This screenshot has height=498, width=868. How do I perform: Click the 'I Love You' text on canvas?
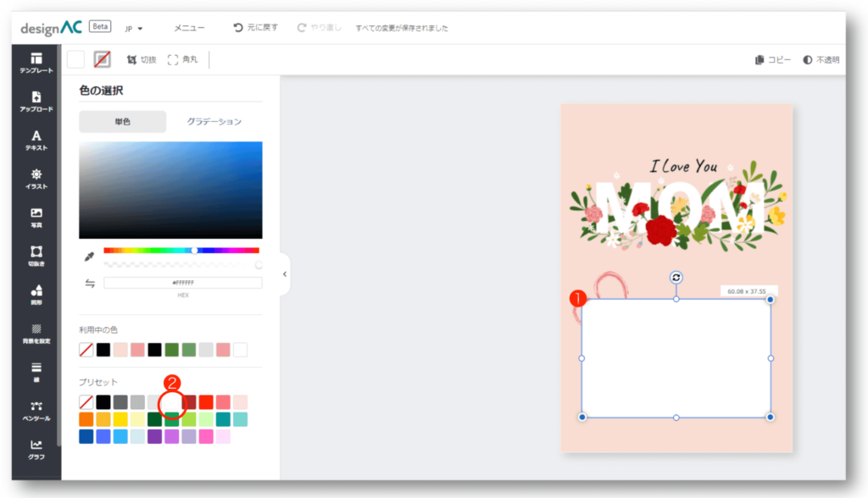684,166
